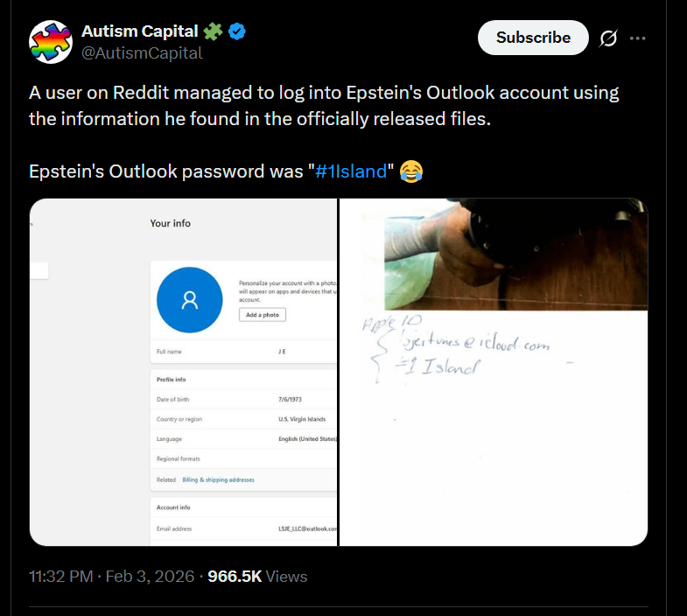687x616 pixels.
Task: Click the laughing crying emoji in tweet
Action: [410, 171]
